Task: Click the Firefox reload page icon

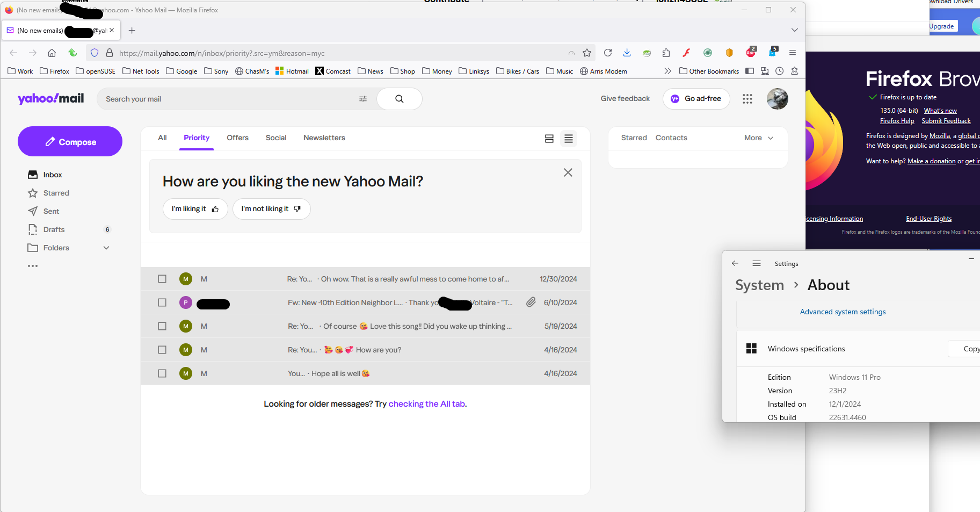Action: coord(608,53)
